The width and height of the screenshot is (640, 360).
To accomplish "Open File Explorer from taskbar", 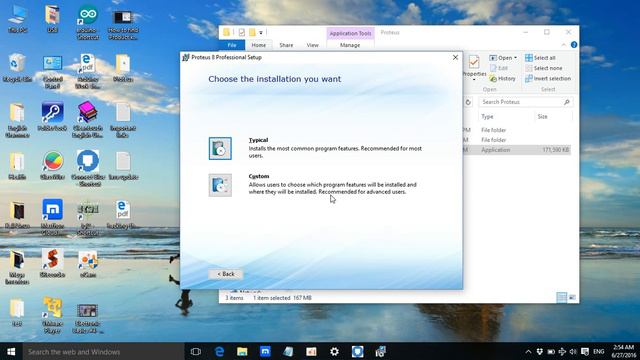I will click(x=242, y=351).
